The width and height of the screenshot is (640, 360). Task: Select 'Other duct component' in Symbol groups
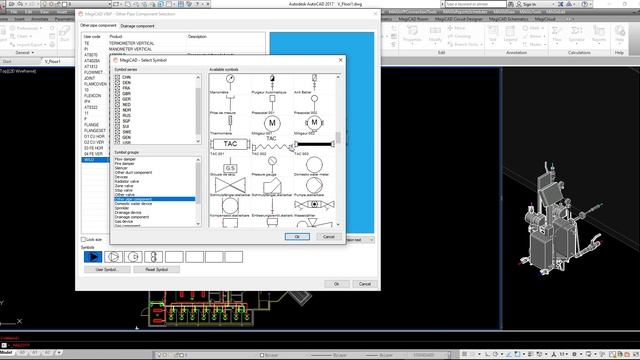coord(133,172)
